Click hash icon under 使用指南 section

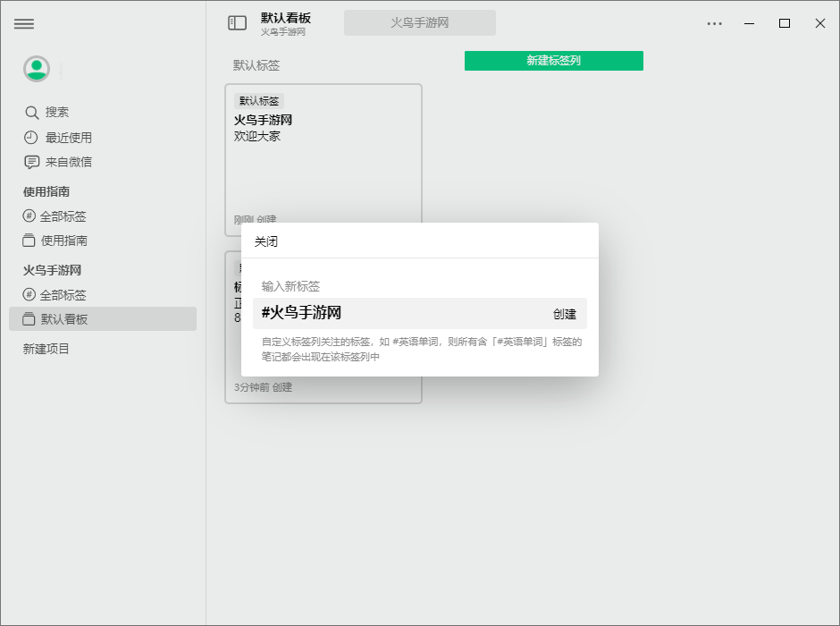[29, 216]
